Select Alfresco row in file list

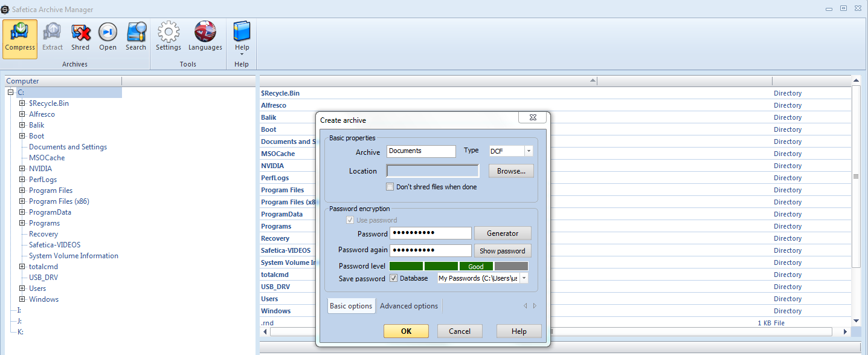point(555,105)
